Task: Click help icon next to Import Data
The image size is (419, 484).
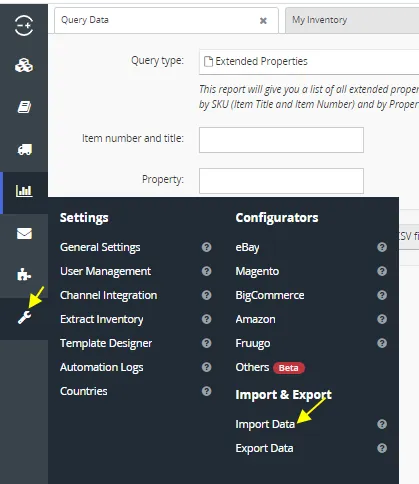Action: click(382, 424)
